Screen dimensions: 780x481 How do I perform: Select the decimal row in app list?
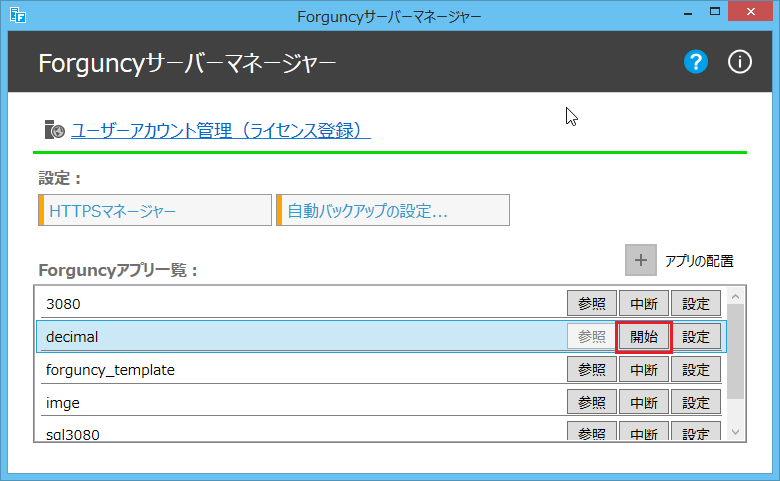pos(381,337)
